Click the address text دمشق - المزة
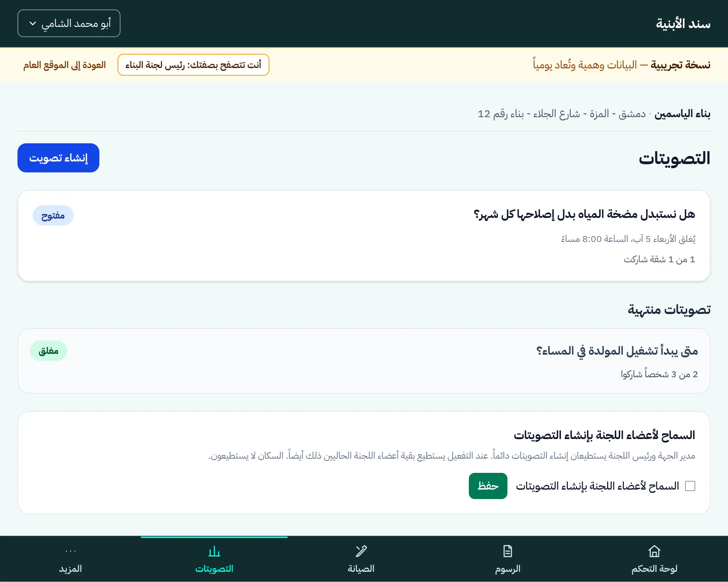This screenshot has width=728, height=582. pos(562,114)
